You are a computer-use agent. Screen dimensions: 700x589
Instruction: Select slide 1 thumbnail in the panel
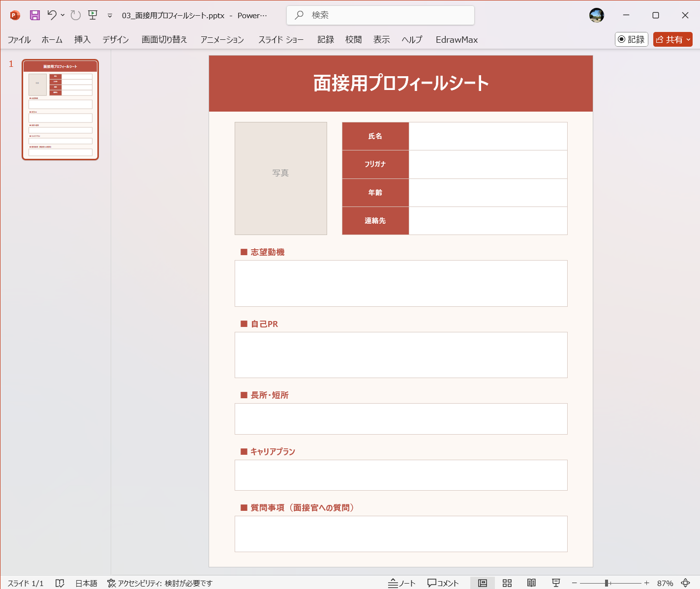60,109
